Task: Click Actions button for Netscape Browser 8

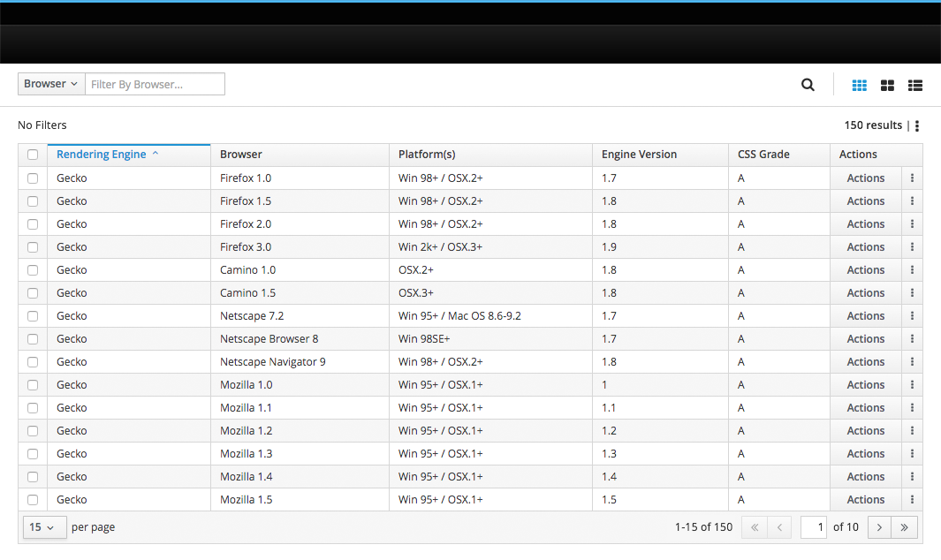Action: pos(866,338)
